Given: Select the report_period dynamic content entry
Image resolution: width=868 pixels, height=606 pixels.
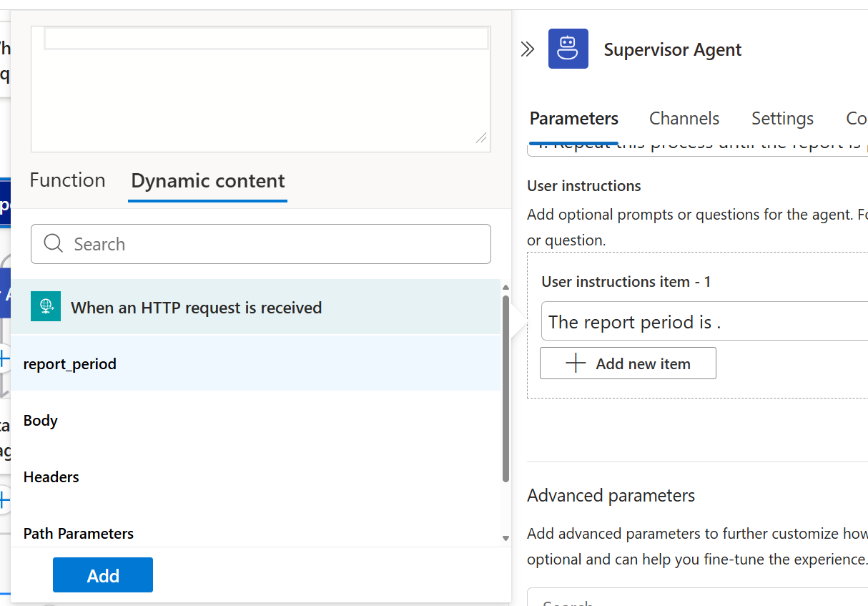Looking at the screenshot, I should pos(69,363).
